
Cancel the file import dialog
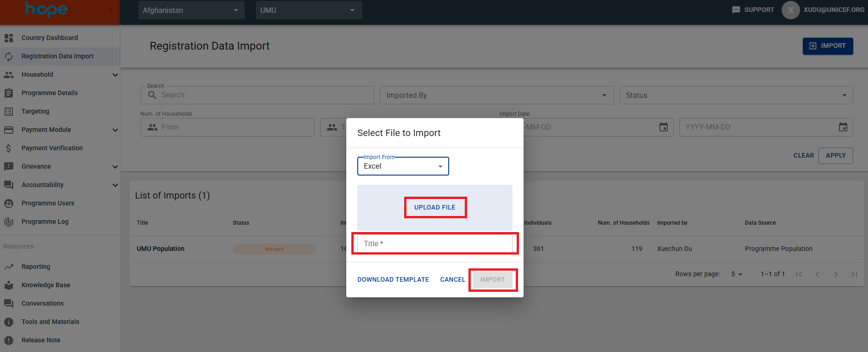click(x=452, y=279)
